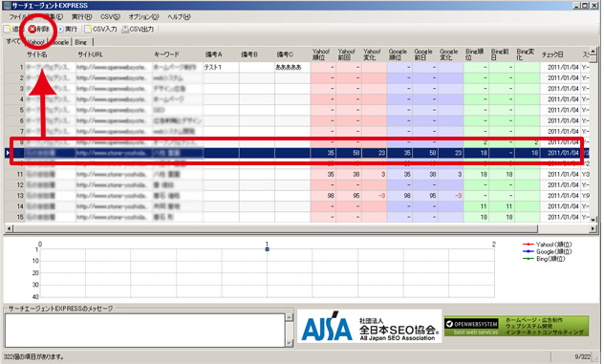Switch to the Bing tab

[81, 42]
